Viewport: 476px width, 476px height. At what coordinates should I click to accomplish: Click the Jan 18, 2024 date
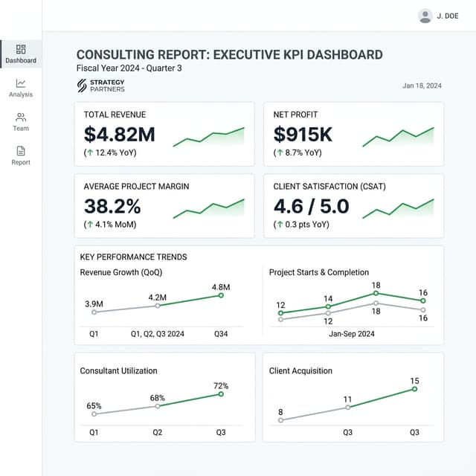[x=422, y=86]
